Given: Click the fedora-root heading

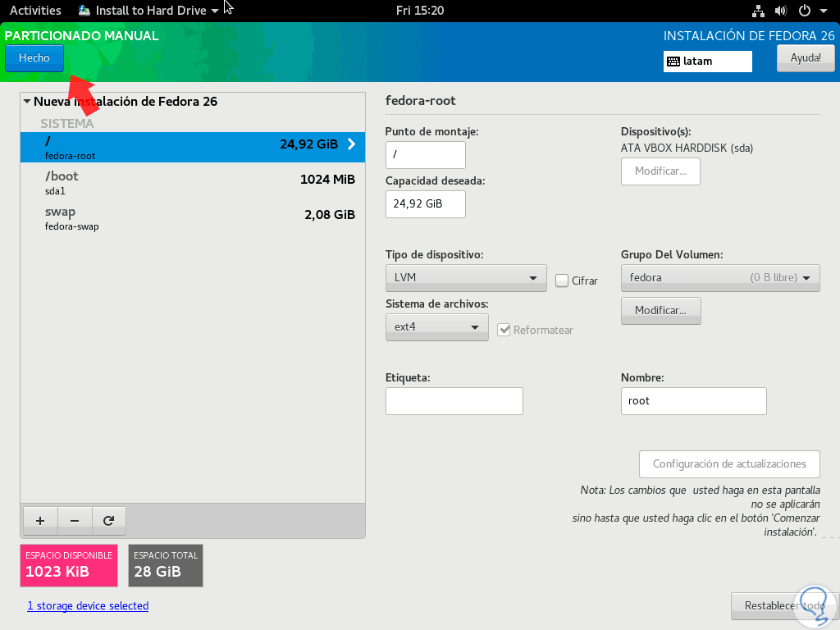Looking at the screenshot, I should pyautogui.click(x=421, y=101).
